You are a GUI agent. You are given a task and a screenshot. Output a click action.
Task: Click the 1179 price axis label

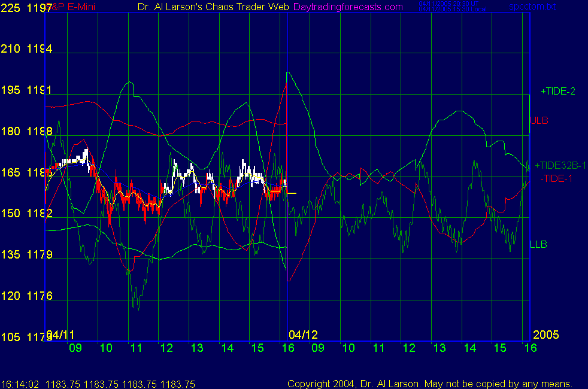click(x=40, y=255)
